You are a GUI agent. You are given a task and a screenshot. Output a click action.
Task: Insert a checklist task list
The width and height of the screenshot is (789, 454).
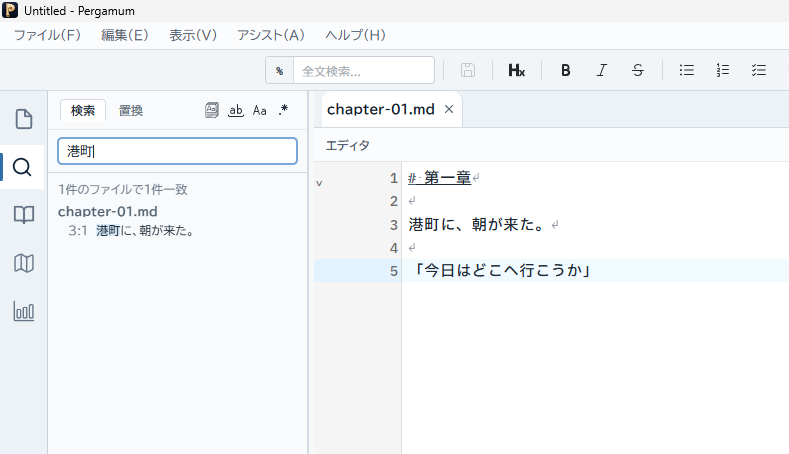(759, 70)
